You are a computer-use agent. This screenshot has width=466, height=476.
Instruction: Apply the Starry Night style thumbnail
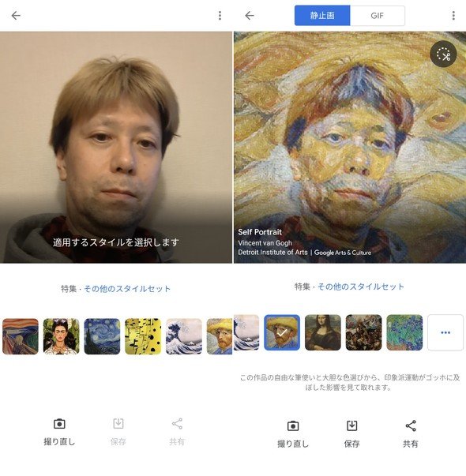point(102,336)
